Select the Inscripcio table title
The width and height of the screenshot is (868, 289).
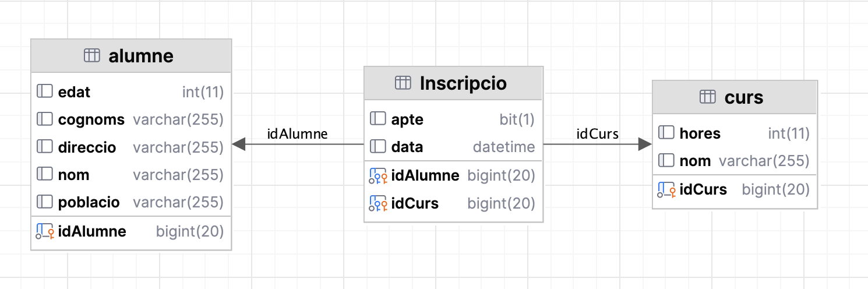(463, 83)
